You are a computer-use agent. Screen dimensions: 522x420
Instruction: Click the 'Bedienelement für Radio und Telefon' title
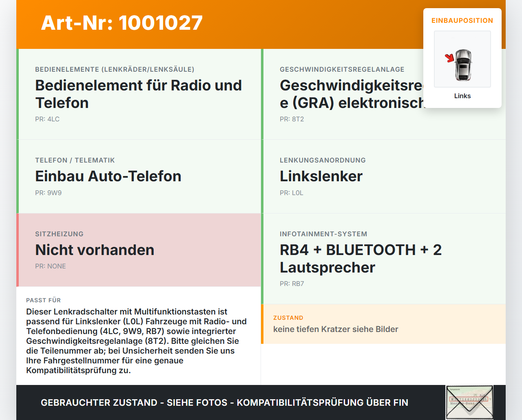click(x=138, y=94)
